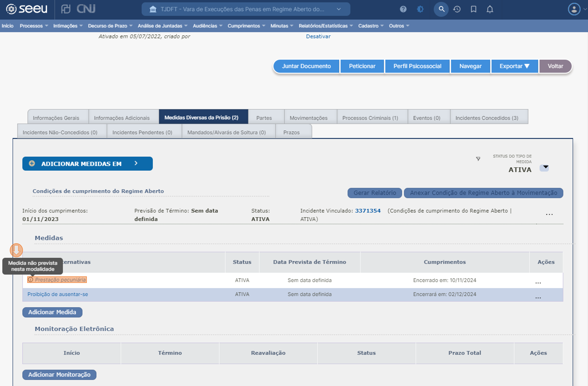The image size is (588, 386).
Task: Expand the Adicionar Medidas Em panel
Action: [x=87, y=164]
